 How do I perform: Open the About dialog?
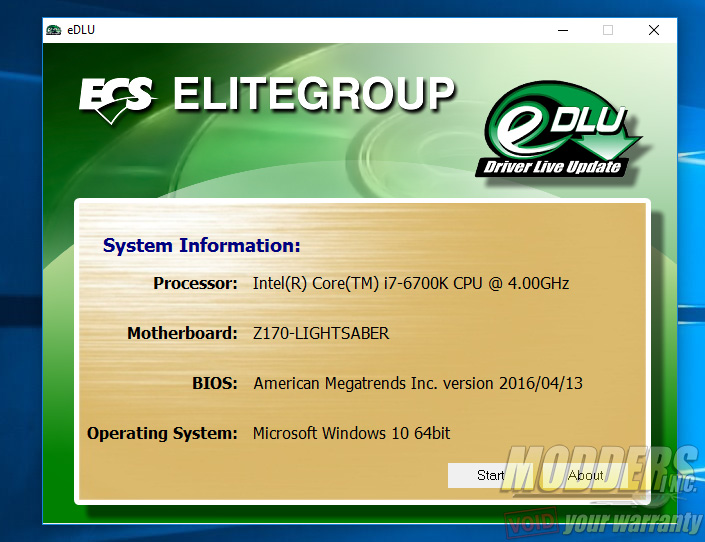click(585, 475)
